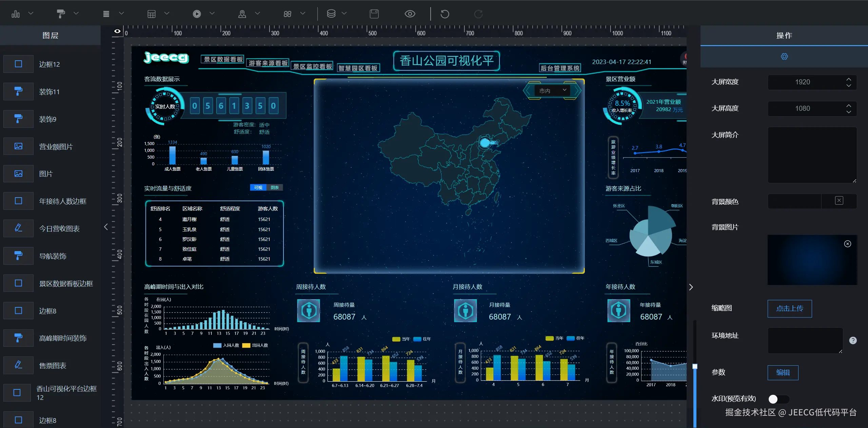Screen dimensions: 868x428
Task: Click the undo arrow icon
Action: [x=445, y=14]
